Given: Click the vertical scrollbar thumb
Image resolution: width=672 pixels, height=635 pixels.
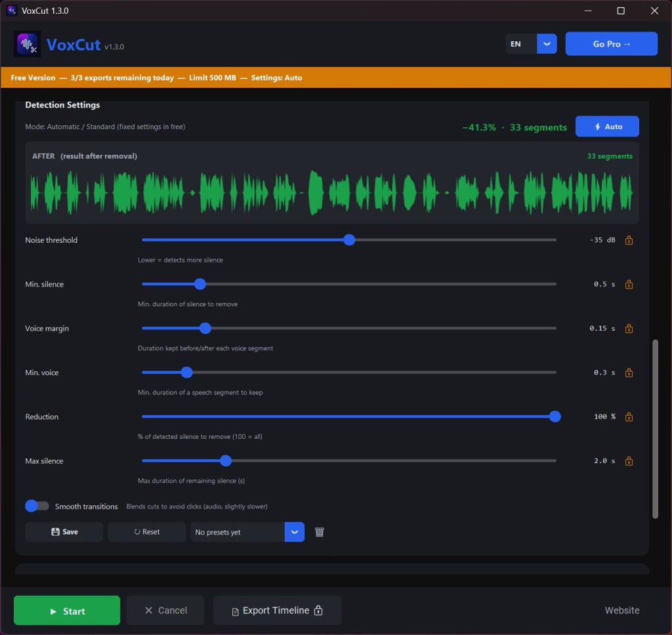Looking at the screenshot, I should (655, 429).
